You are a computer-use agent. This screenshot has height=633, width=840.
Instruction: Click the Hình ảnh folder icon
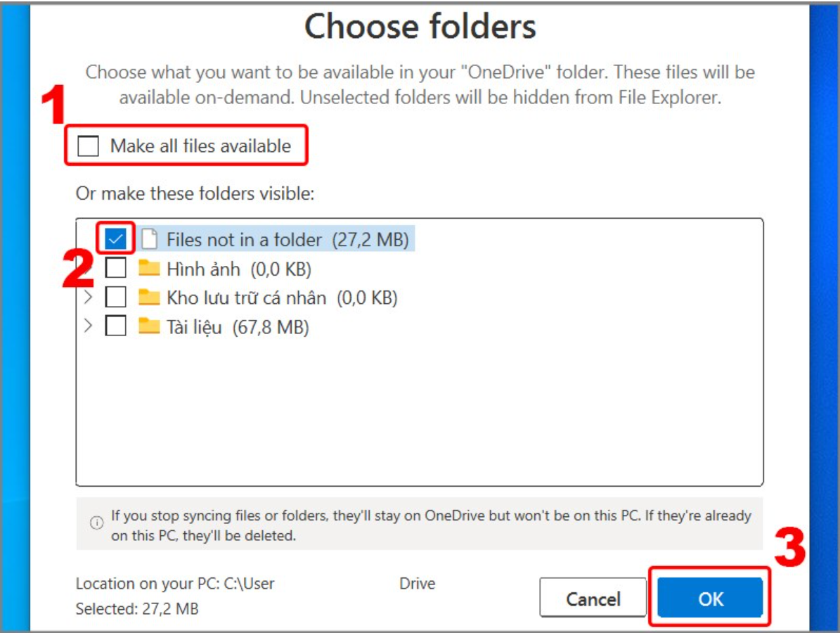coord(149,267)
